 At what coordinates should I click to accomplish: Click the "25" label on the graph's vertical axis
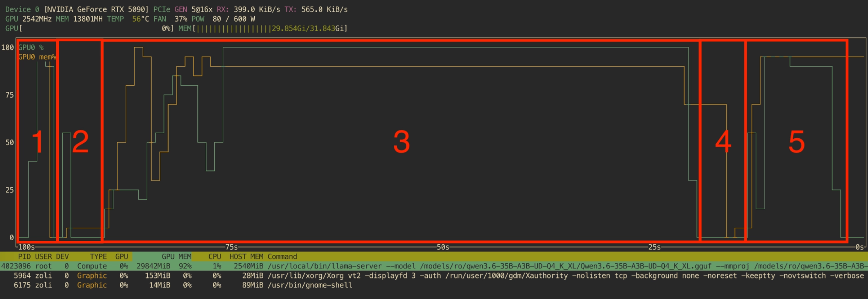click(x=9, y=190)
